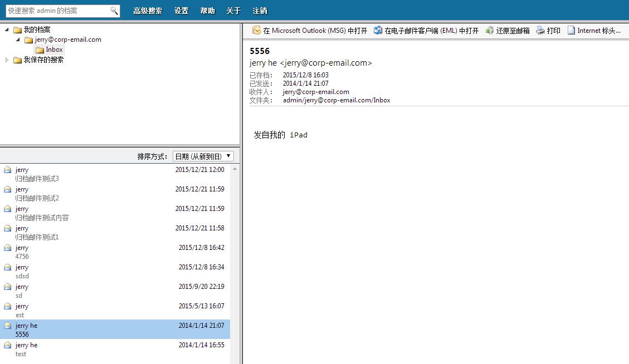Collapse the 我的档案 tree node
This screenshot has width=629, height=364.
point(7,29)
